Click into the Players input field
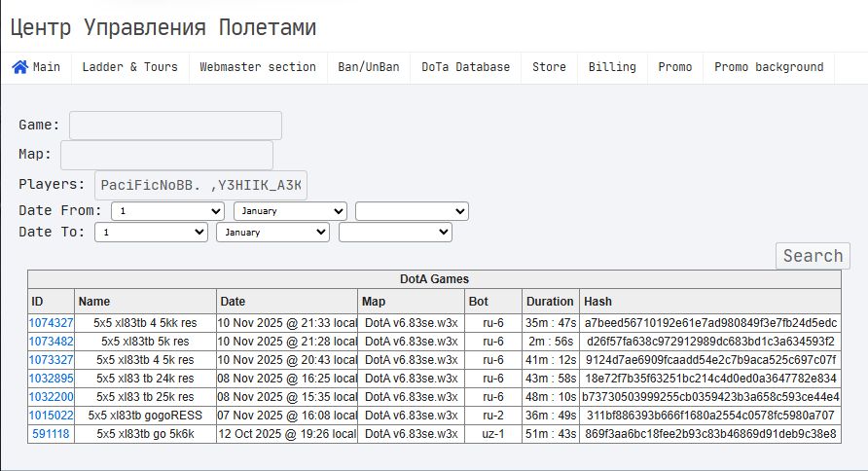Viewport: 868px width, 471px height. [201, 185]
